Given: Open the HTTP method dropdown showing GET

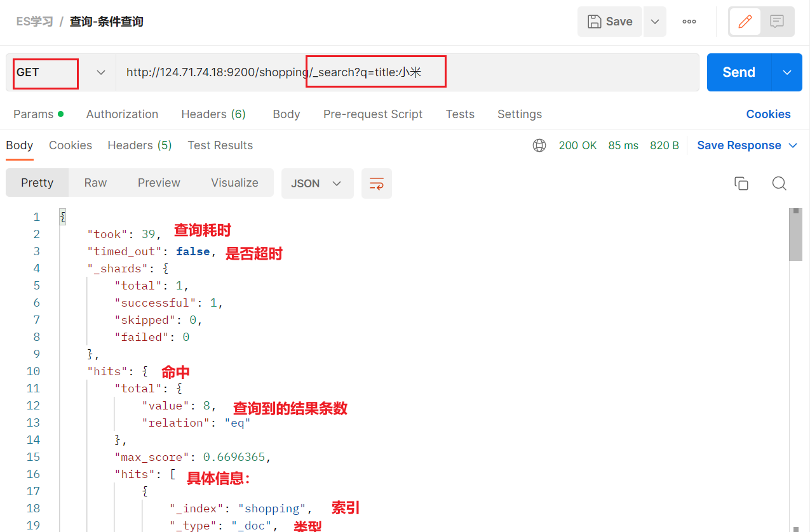Looking at the screenshot, I should (x=61, y=72).
